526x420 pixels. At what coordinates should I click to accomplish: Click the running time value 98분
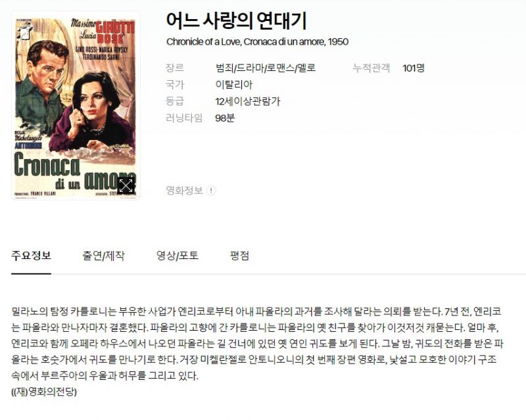[225, 118]
